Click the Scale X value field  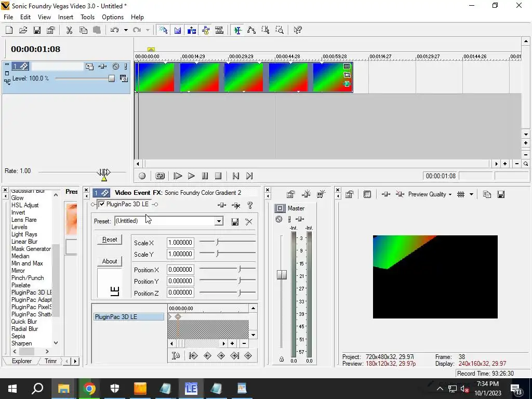coord(180,243)
